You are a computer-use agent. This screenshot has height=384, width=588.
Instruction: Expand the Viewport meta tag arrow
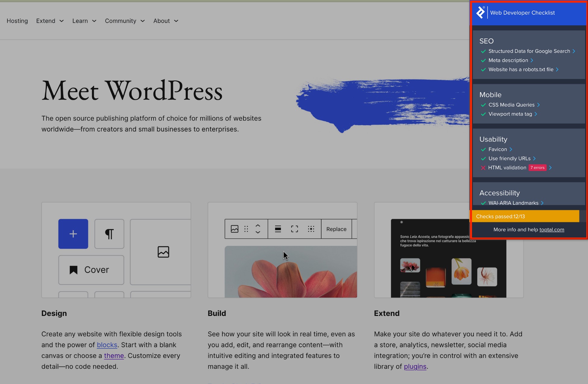coord(536,114)
